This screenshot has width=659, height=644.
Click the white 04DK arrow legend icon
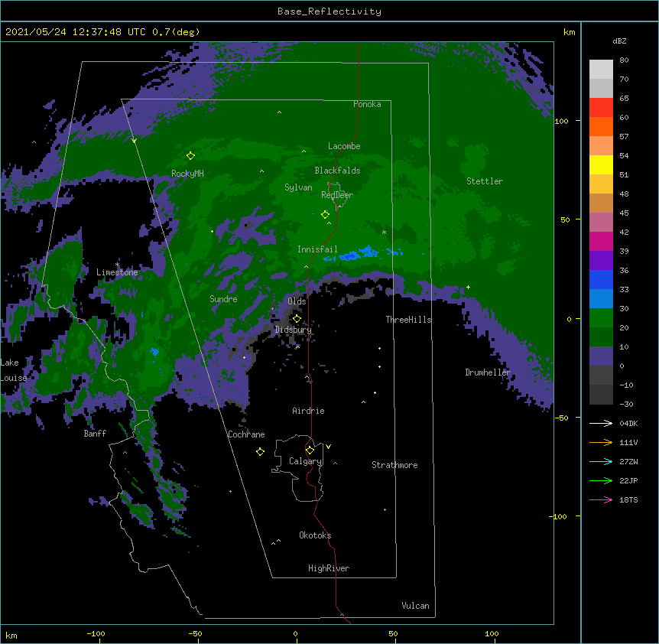[x=601, y=423]
